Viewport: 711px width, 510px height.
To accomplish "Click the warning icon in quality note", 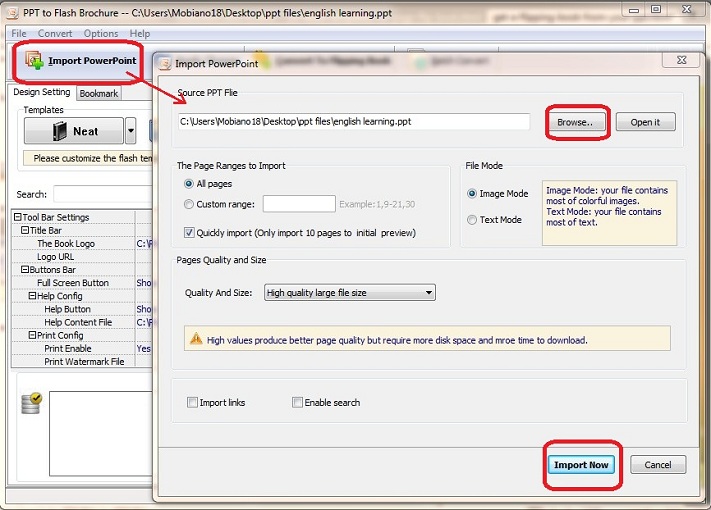I will tap(196, 338).
